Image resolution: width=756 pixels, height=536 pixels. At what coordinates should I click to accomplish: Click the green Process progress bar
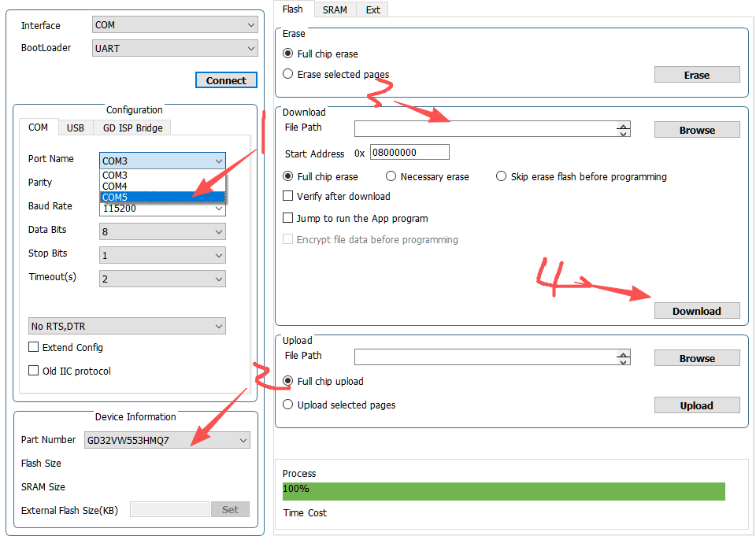point(503,492)
